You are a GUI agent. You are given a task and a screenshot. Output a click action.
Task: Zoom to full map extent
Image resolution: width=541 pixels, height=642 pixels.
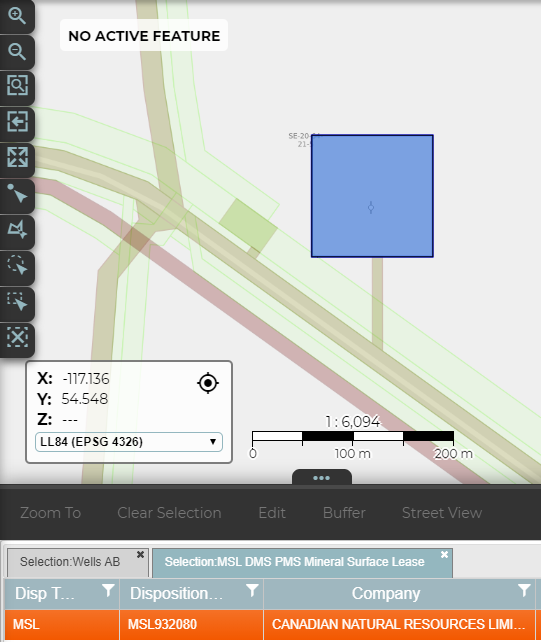17,159
